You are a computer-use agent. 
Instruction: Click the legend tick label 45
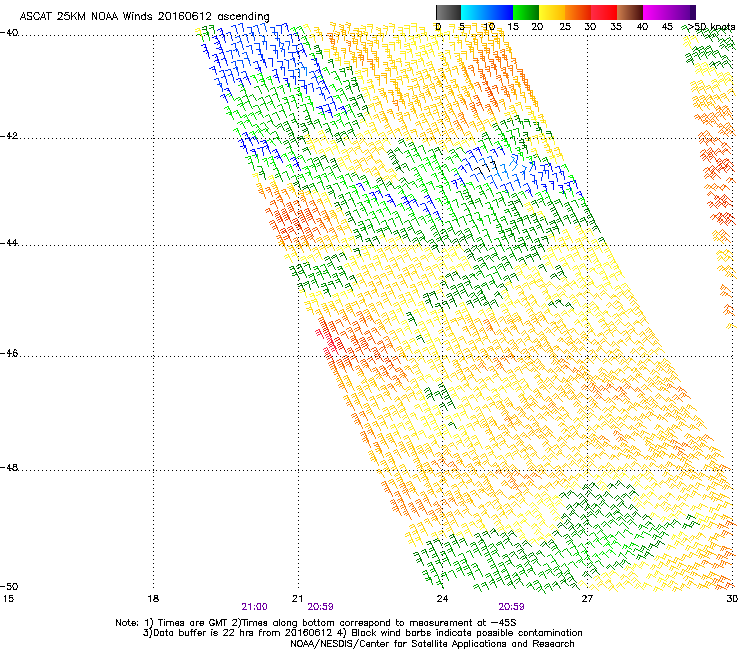coord(667,27)
